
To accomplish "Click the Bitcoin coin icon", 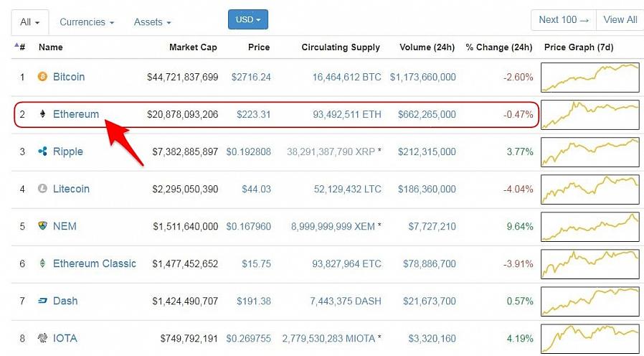I will coord(42,77).
